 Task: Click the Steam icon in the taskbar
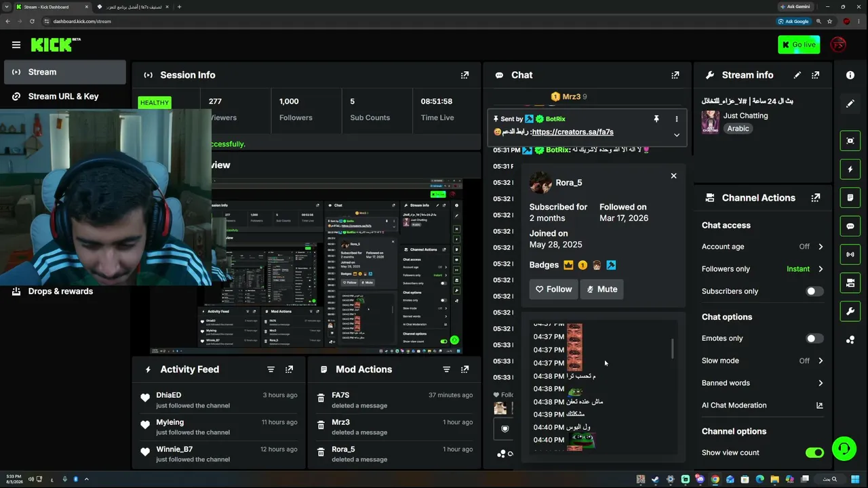tap(655, 479)
